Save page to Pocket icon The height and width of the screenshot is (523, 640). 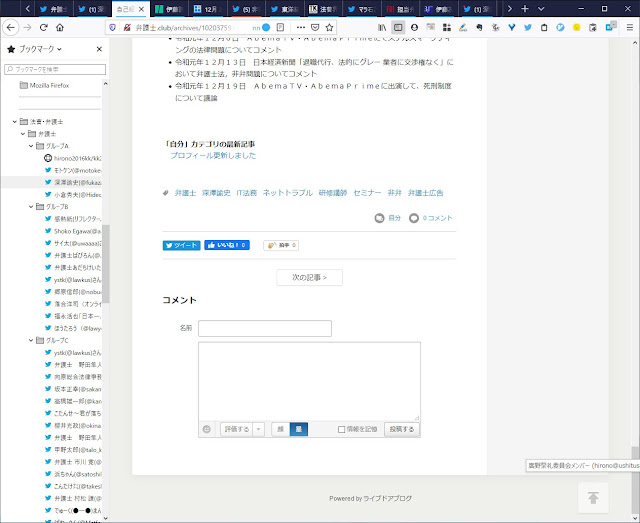coord(315,27)
